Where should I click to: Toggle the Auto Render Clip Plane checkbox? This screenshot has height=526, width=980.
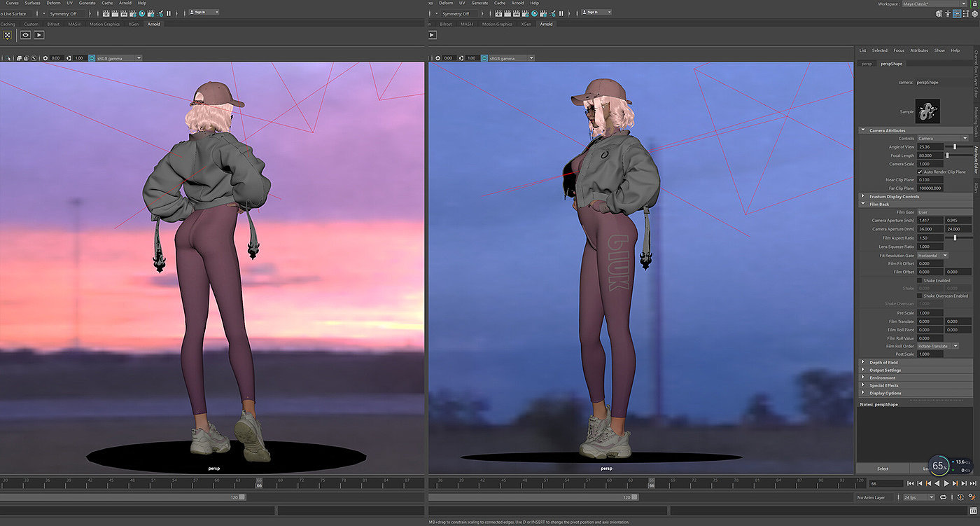[x=920, y=172]
